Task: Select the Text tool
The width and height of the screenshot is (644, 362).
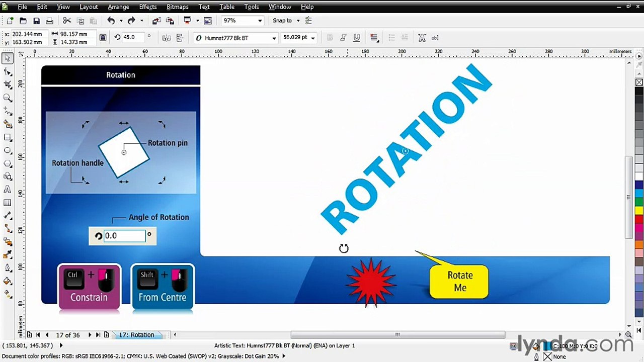Action: click(x=8, y=190)
